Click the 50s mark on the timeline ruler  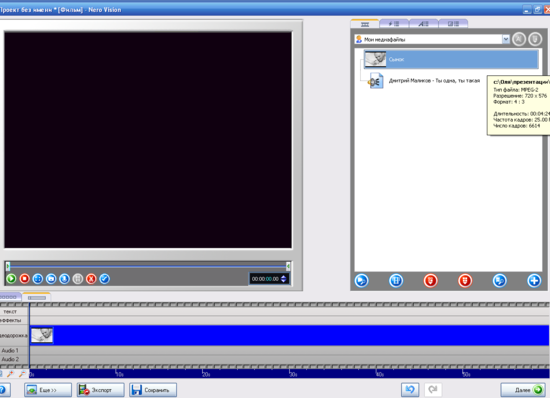point(466,374)
